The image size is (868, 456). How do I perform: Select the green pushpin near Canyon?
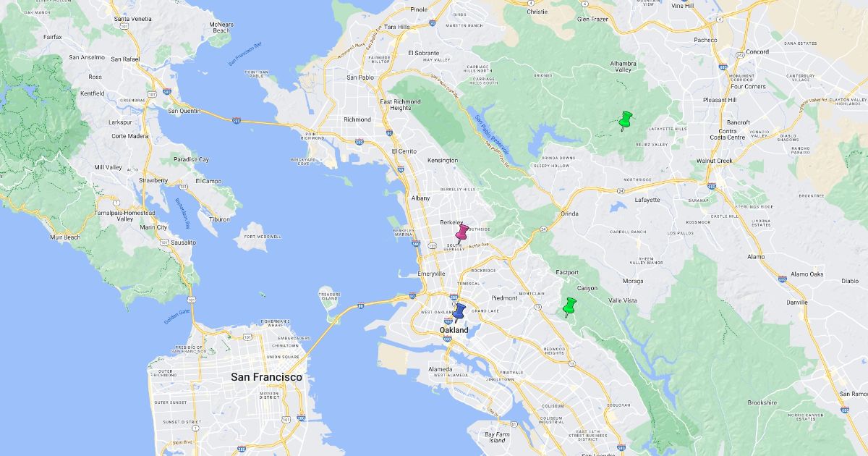pyautogui.click(x=569, y=307)
